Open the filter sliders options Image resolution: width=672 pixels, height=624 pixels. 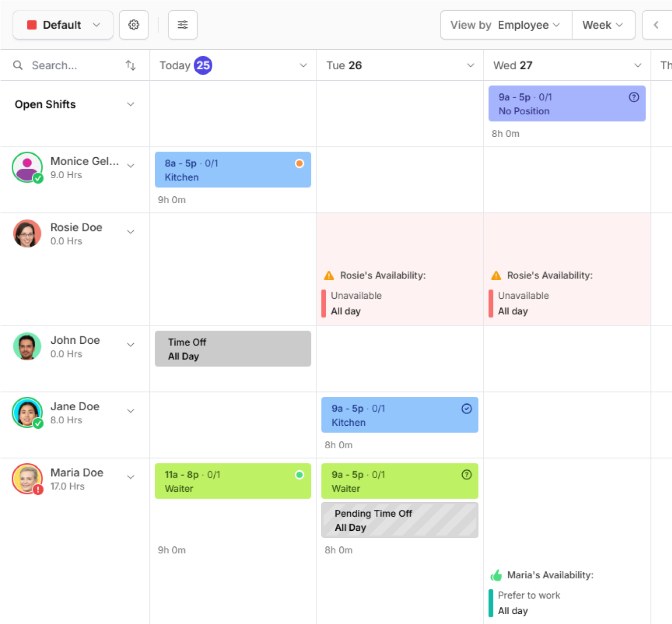183,25
